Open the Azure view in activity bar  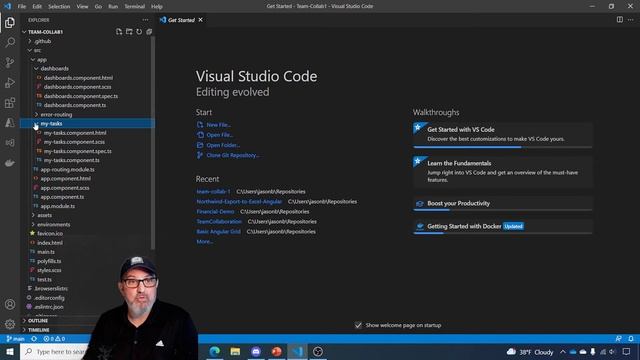click(10, 122)
